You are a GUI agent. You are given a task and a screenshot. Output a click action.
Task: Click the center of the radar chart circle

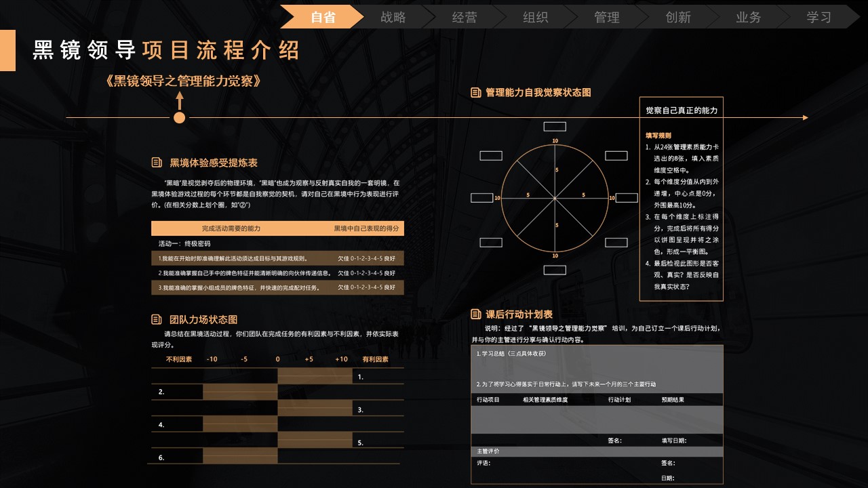point(555,197)
